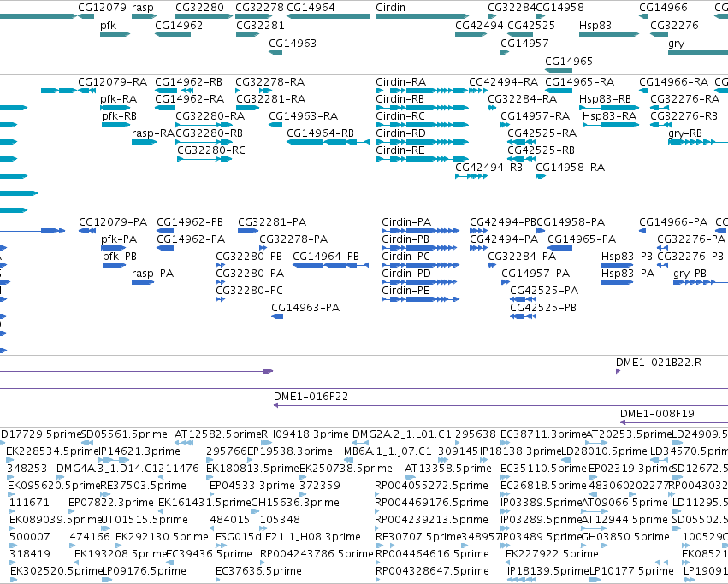Click the CG14965 gene arrow

click(559, 70)
